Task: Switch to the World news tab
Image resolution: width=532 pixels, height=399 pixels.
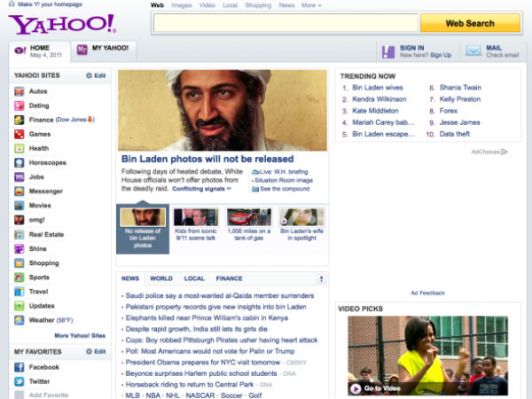Action: point(160,278)
